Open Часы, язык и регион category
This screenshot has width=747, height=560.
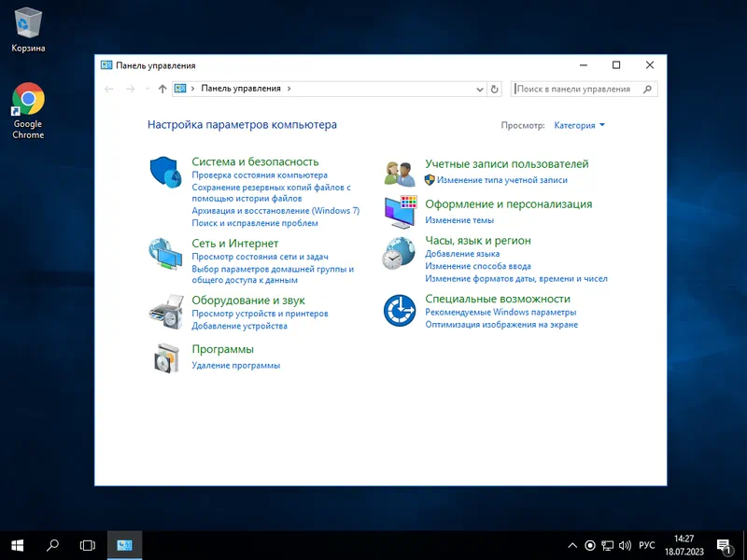click(478, 241)
